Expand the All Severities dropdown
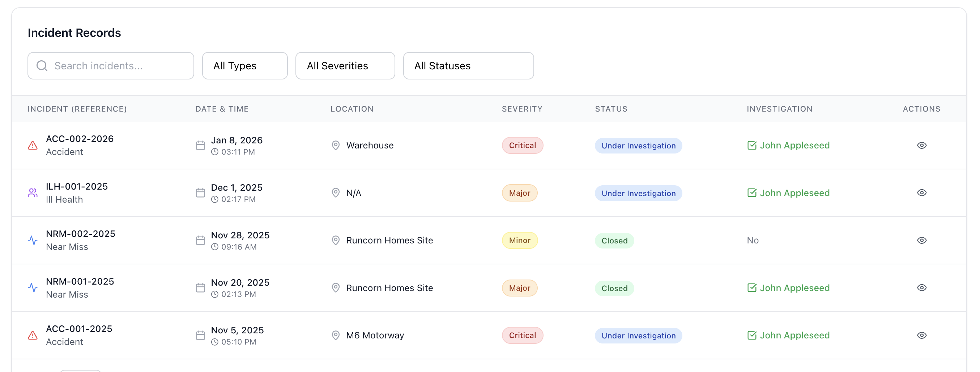 click(x=345, y=66)
